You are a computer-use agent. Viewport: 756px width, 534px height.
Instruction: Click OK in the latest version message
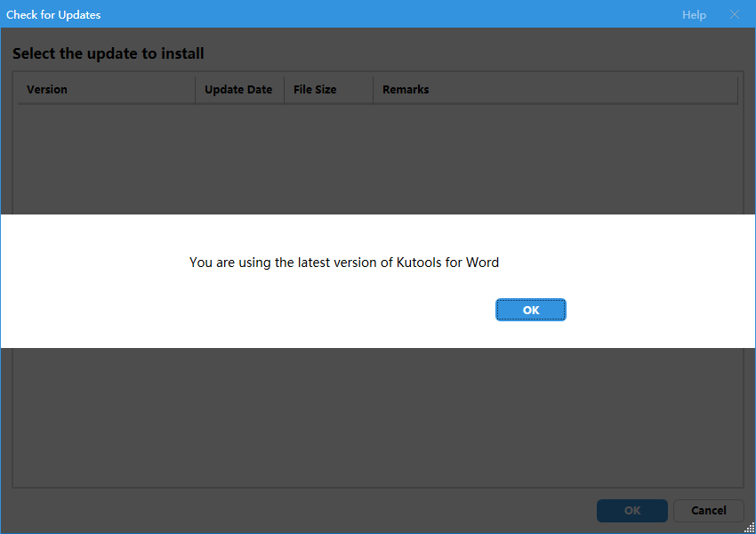click(x=530, y=310)
